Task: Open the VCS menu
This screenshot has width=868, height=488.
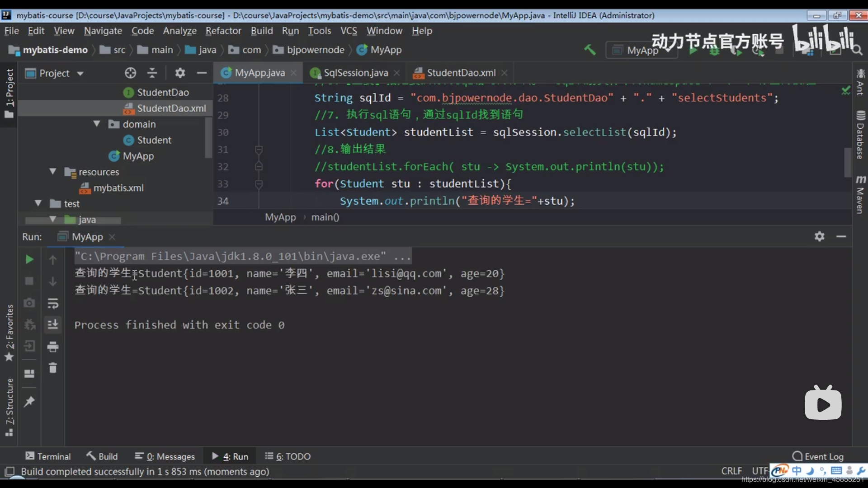Action: (349, 31)
